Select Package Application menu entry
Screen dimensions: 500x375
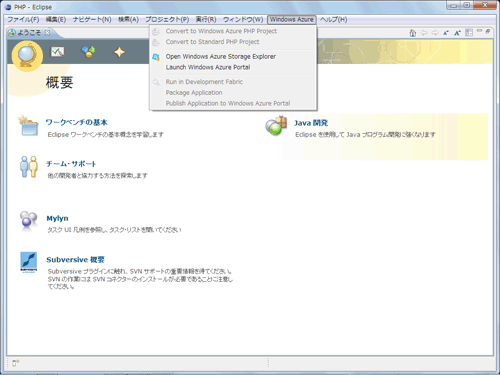pyautogui.click(x=233, y=93)
